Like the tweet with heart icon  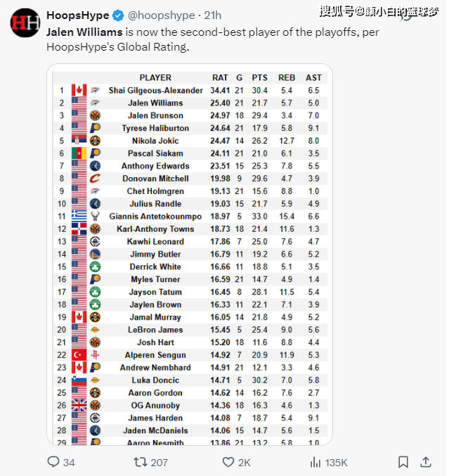pos(228,462)
